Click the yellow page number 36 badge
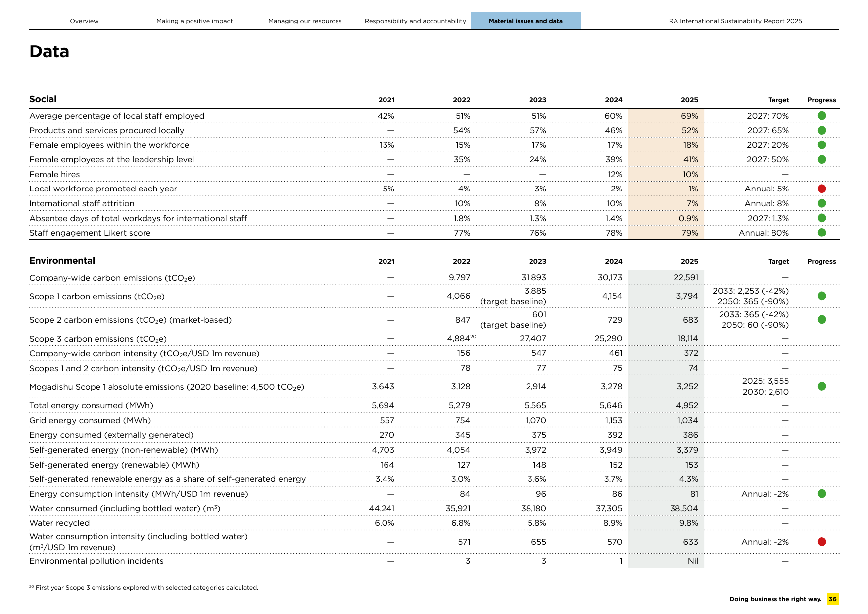This screenshot has height=614, width=868. (833, 599)
